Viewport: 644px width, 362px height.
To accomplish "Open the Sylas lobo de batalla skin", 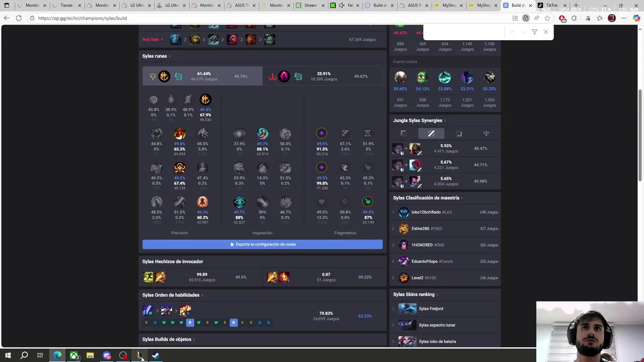I will (445, 341).
